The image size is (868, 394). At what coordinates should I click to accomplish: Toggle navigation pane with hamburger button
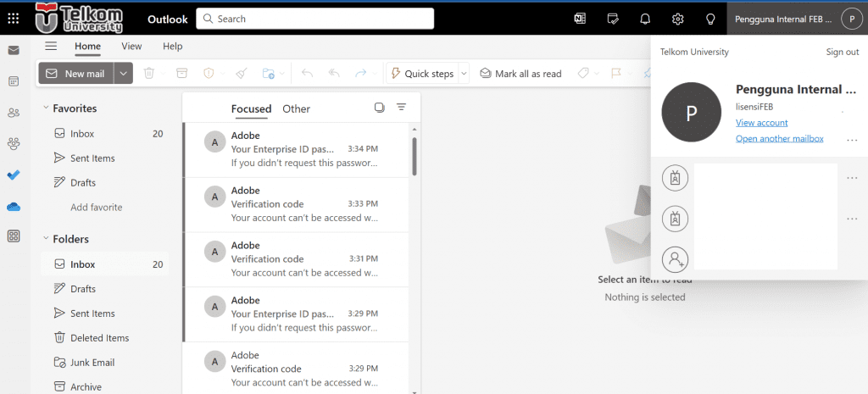(x=51, y=47)
